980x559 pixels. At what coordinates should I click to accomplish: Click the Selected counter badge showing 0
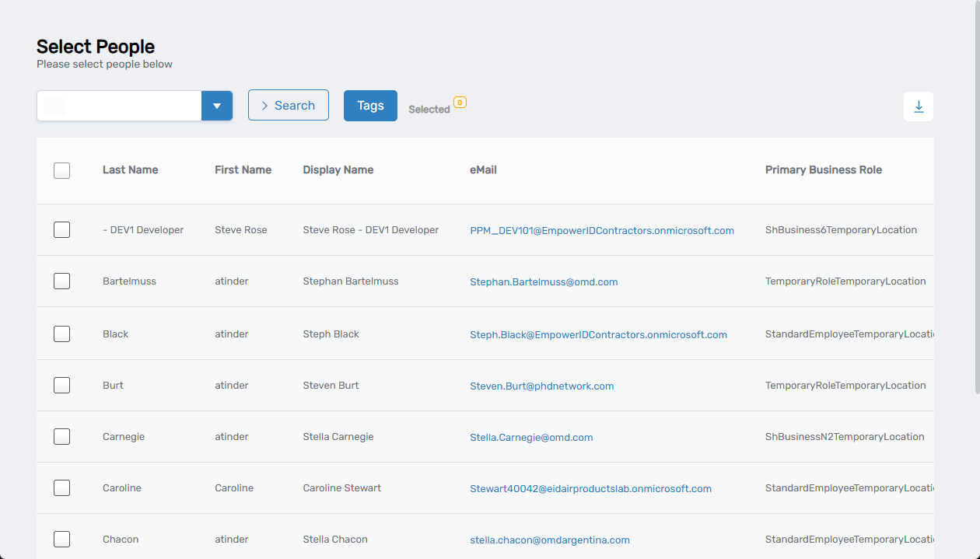[459, 102]
